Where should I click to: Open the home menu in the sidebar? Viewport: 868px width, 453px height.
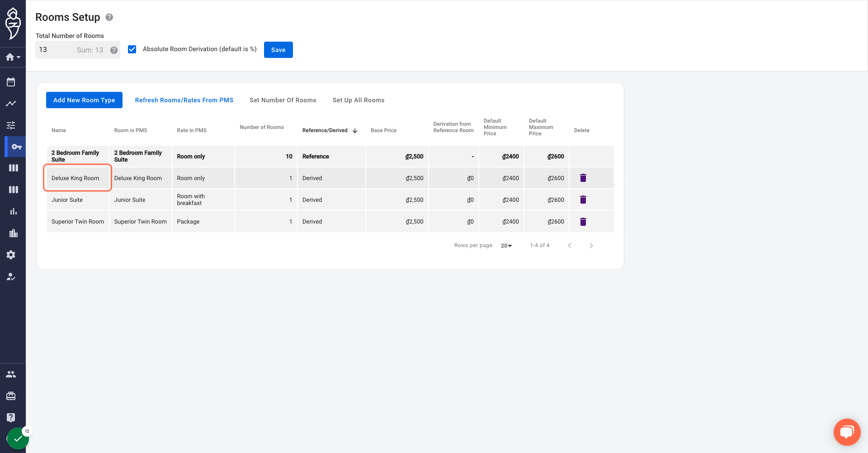pos(13,57)
